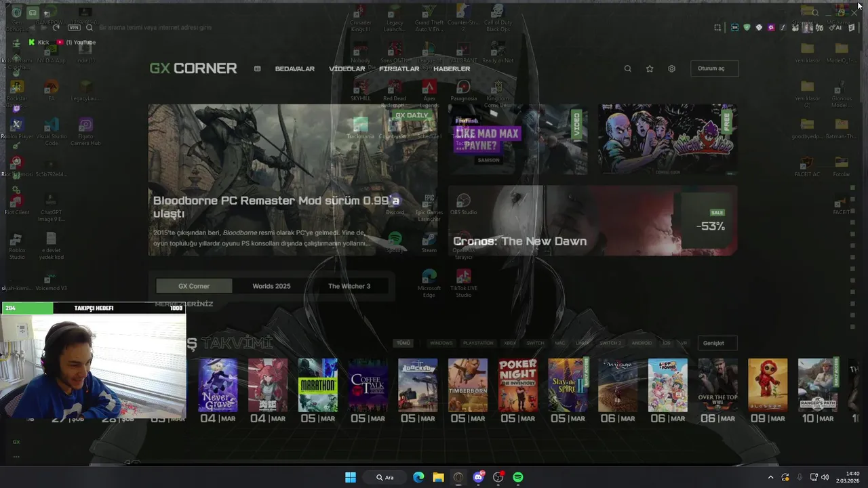Screen dimensions: 868x488
Task: Open the GX Corner sidebar icon at top-left
Action: (33, 12)
